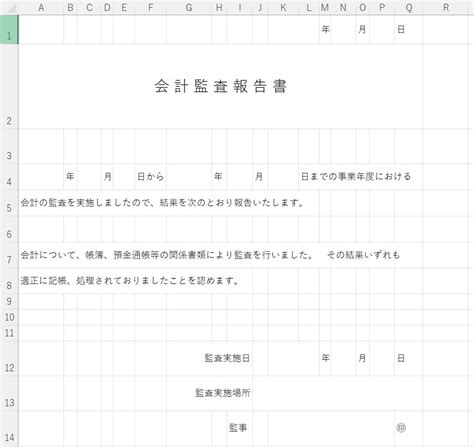Screen dimensions: 474x447
Task: Click the 監査実施場所 label cell
Action: tap(223, 393)
